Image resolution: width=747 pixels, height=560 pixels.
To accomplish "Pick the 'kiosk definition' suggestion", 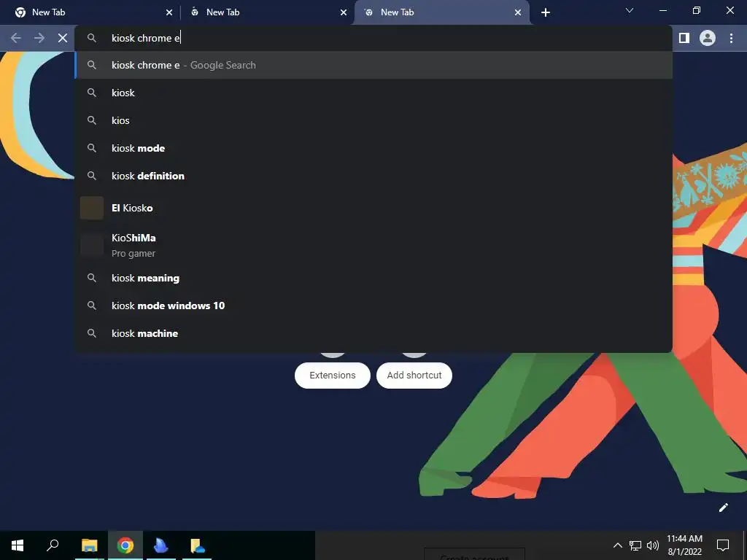I will point(373,176).
